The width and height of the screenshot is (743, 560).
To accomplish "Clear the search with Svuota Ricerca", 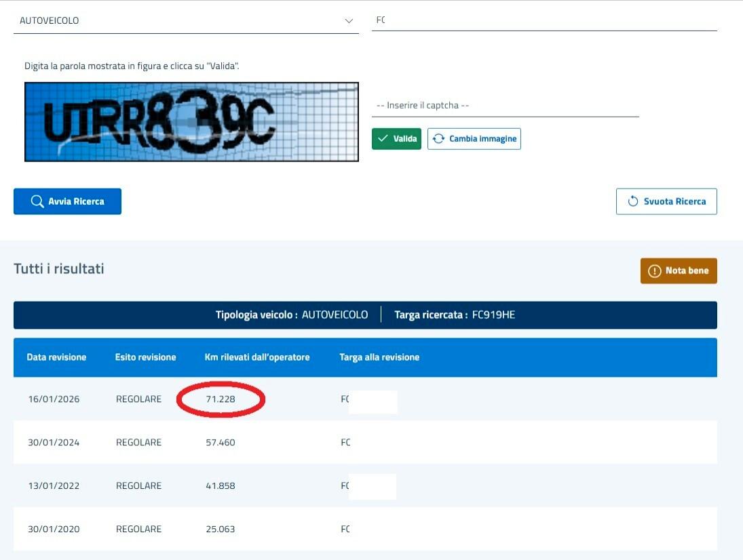I will [x=666, y=201].
